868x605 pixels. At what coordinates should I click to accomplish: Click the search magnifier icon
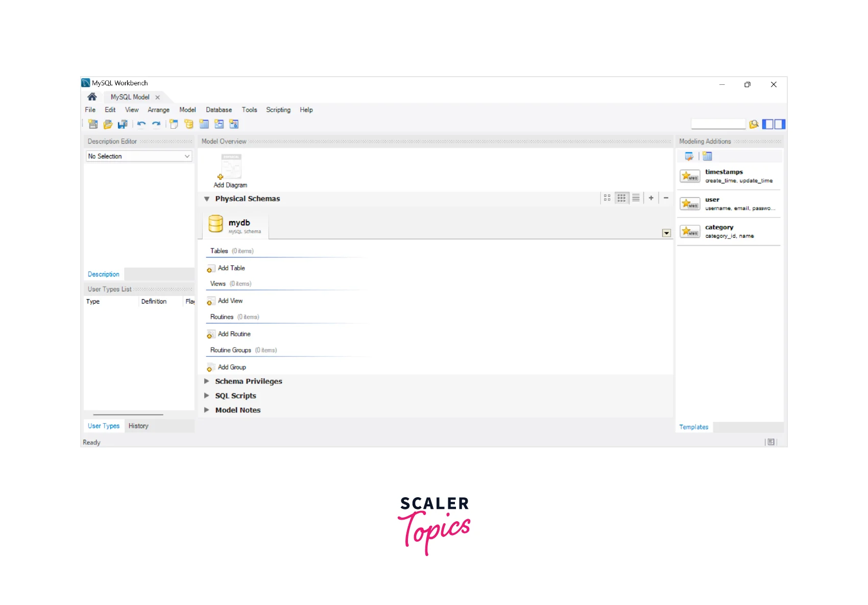754,124
